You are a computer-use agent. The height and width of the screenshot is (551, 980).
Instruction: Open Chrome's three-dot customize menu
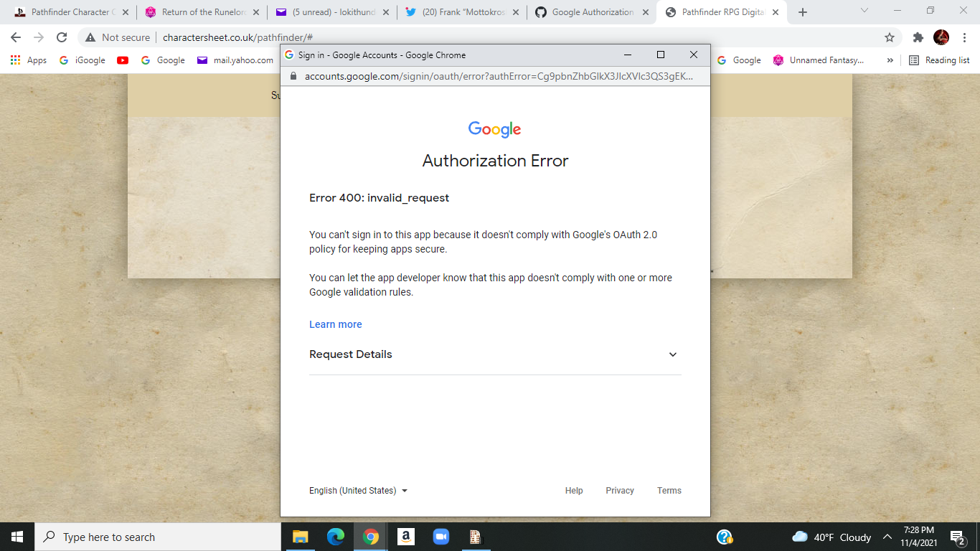point(965,36)
